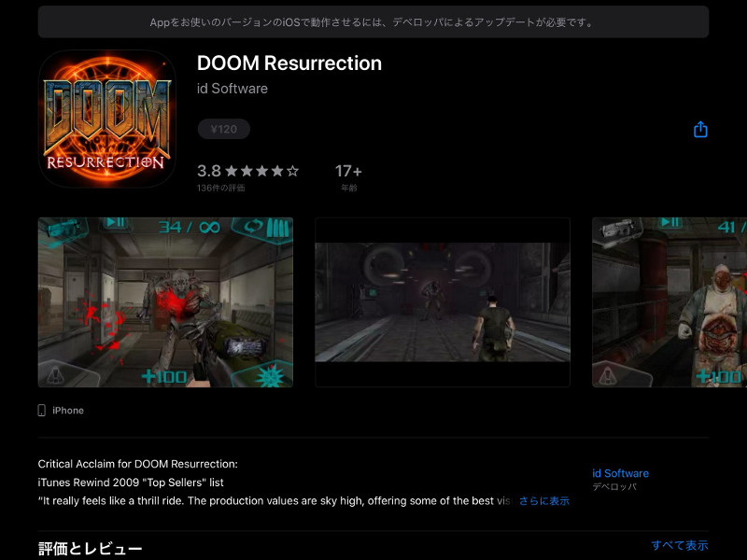Viewport: 747px width, 560px height.
Task: Open the id Software デベロッパ link
Action: click(620, 474)
